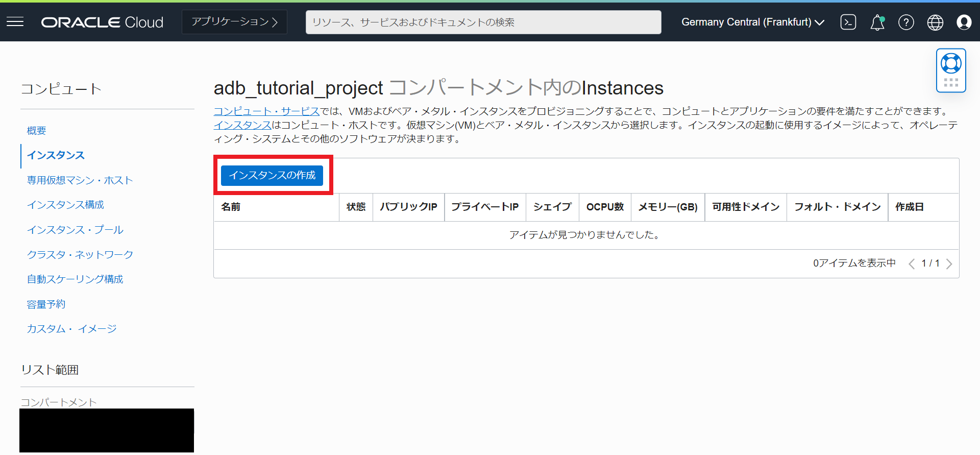Go to previous page of instances
This screenshot has height=455, width=980.
[x=912, y=264]
